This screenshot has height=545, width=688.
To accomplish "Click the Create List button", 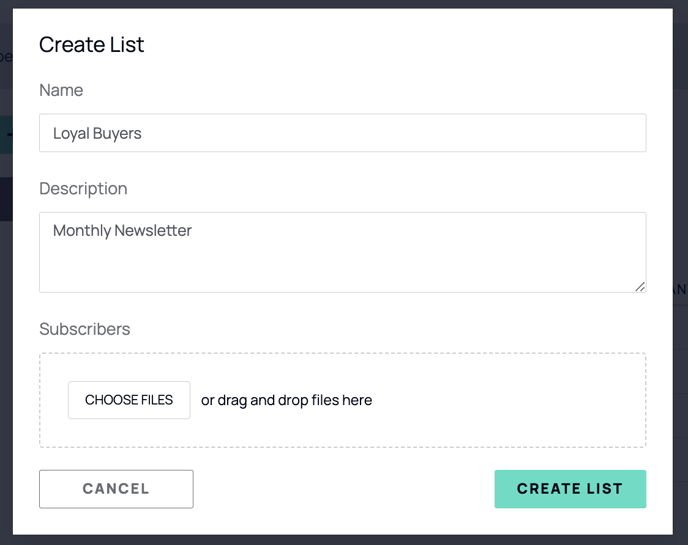I will click(570, 489).
